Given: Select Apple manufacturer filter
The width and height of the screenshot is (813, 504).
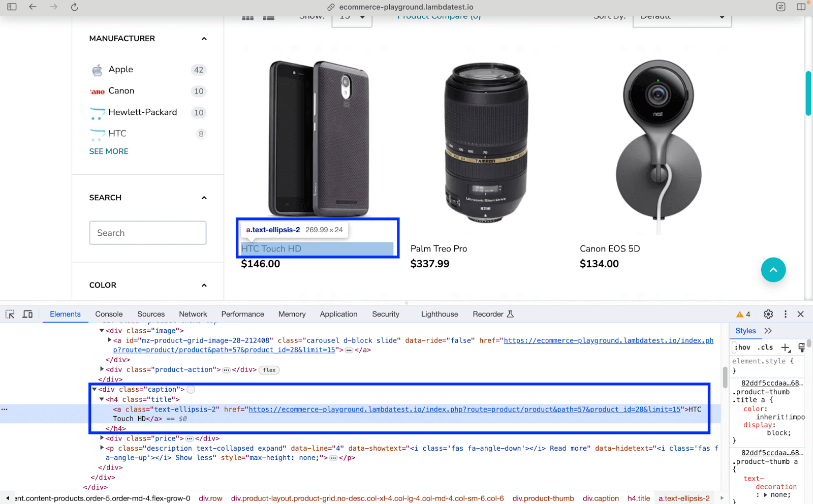Looking at the screenshot, I should pyautogui.click(x=120, y=70).
